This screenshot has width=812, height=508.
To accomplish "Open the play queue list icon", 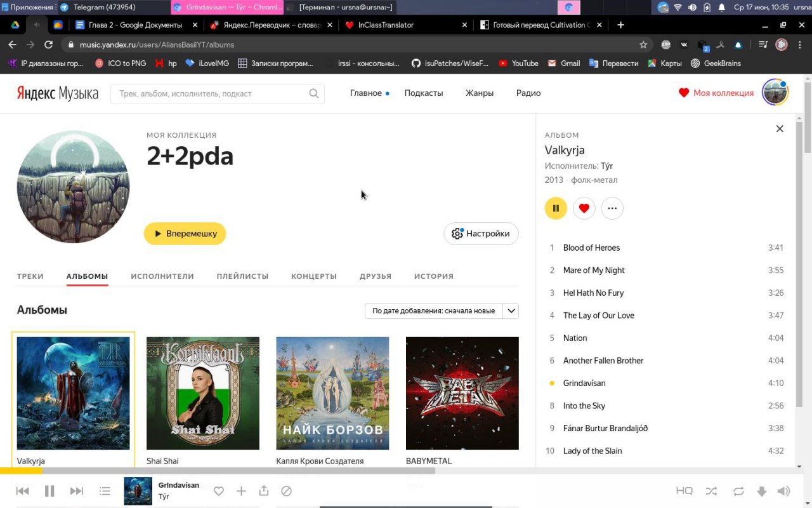I will tap(105, 491).
